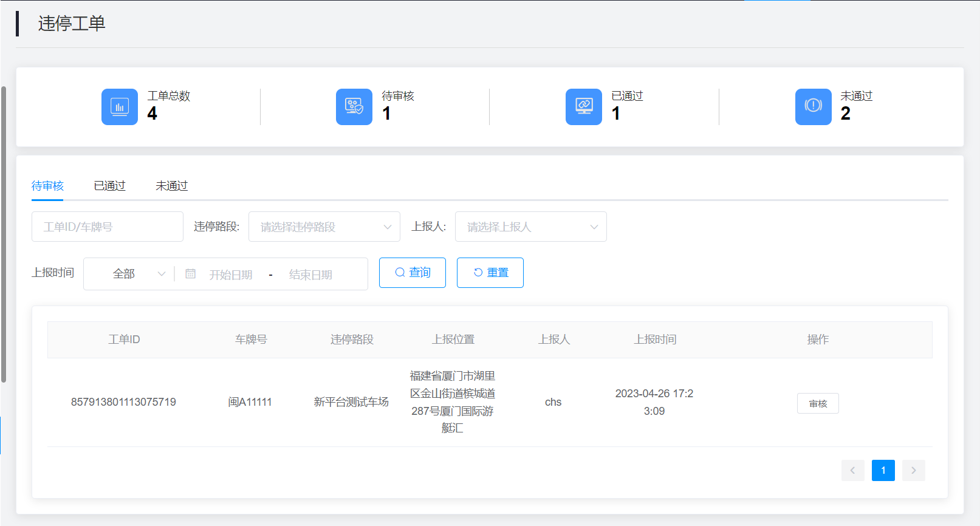Screen dimensions: 980x526
Task: Open the 违停路段 dropdown
Action: [x=324, y=227]
